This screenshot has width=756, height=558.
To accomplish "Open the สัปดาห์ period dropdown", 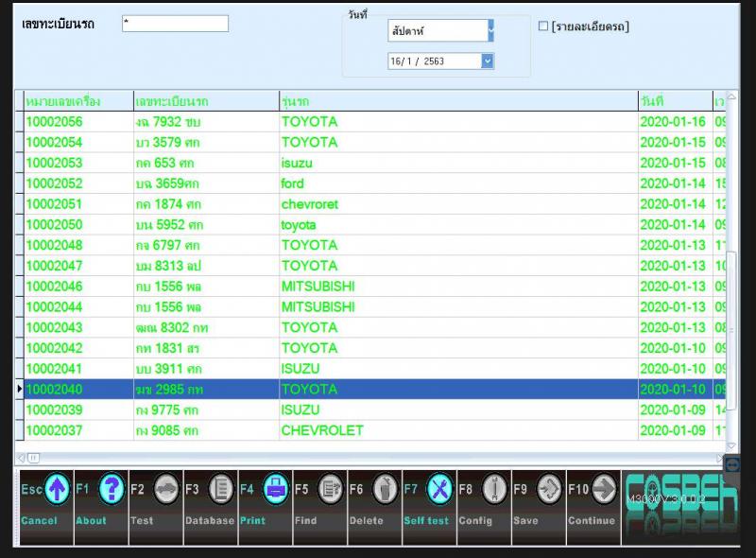I will (490, 30).
